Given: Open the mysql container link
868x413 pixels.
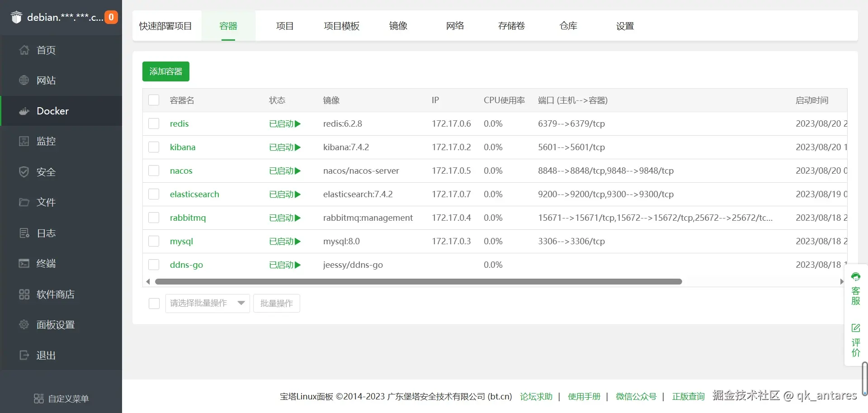Looking at the screenshot, I should click(x=181, y=241).
